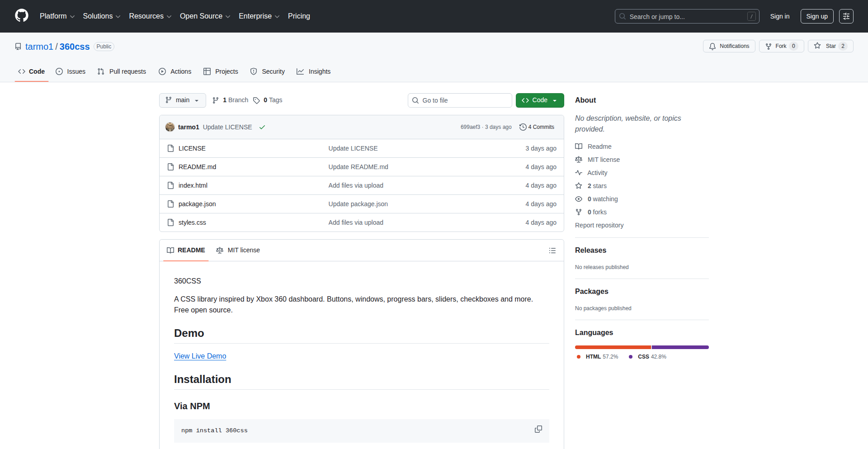Open the 4 Commits history
Screen dimensions: 868x449
(537, 127)
